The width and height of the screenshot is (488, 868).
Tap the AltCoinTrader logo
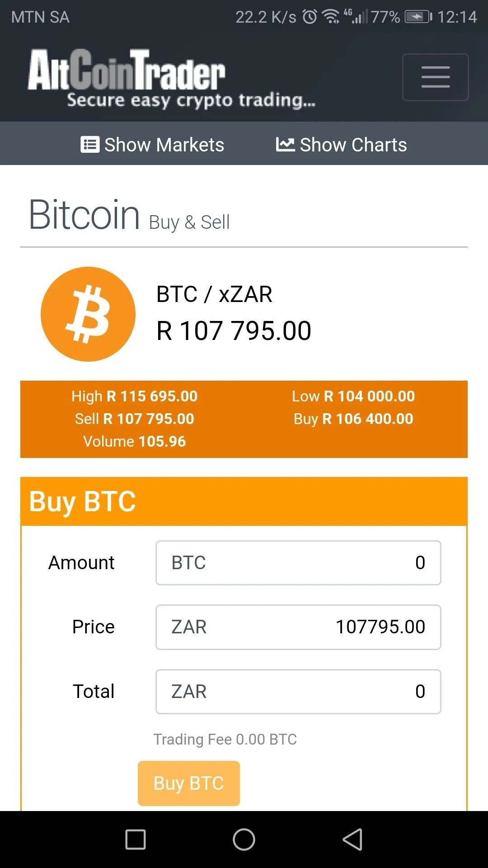click(x=171, y=78)
